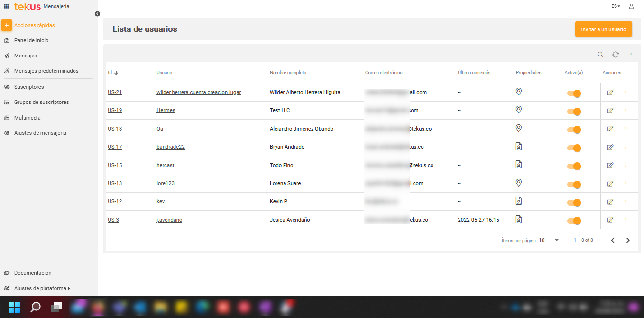Edit user wilder.herrera.cuenta.creacion.lugar
The image size is (644, 318).
tap(610, 93)
